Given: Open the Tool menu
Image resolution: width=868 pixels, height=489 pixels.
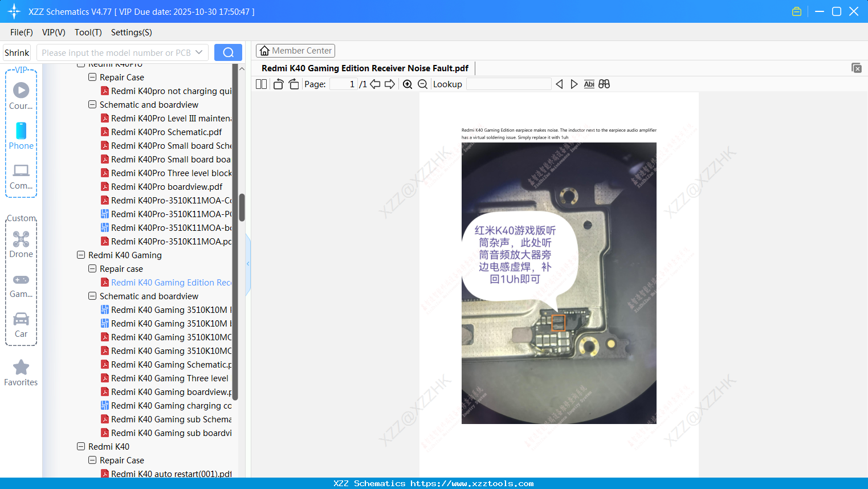Looking at the screenshot, I should [88, 32].
